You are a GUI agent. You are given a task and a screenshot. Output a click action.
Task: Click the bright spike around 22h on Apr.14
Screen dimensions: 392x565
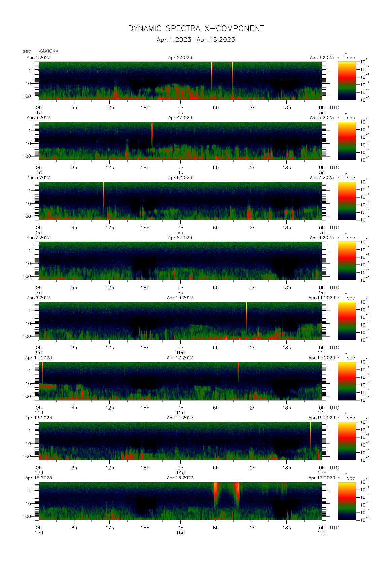pyautogui.click(x=310, y=434)
